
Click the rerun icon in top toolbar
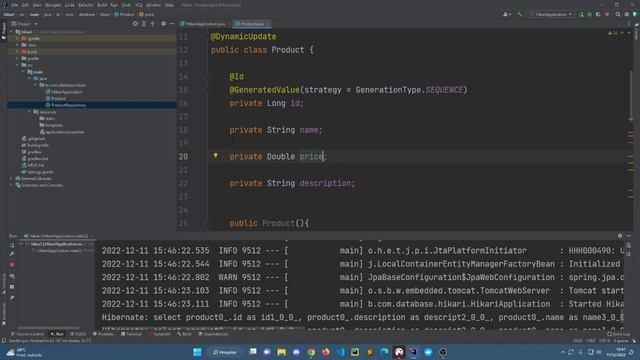581,14
